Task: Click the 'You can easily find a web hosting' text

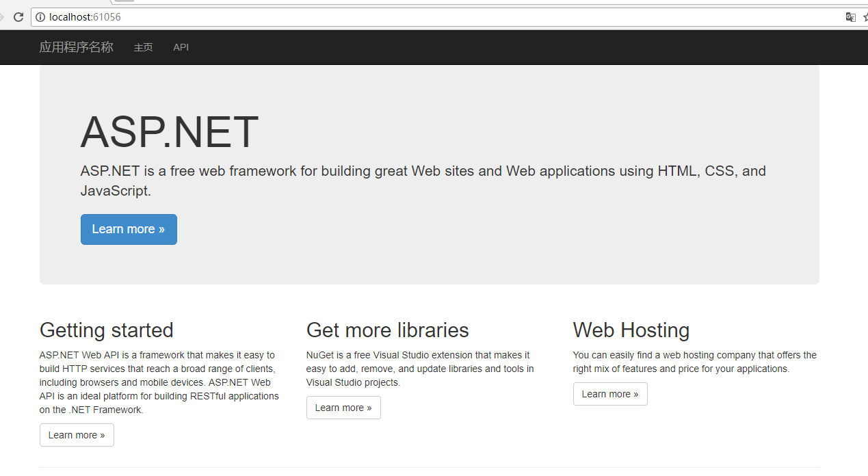Action: pos(695,362)
